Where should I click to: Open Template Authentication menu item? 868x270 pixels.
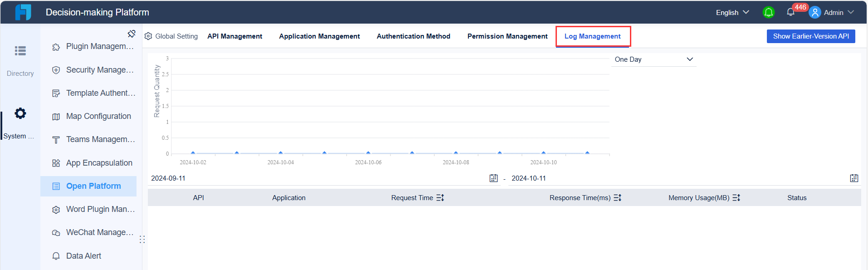[x=88, y=93]
